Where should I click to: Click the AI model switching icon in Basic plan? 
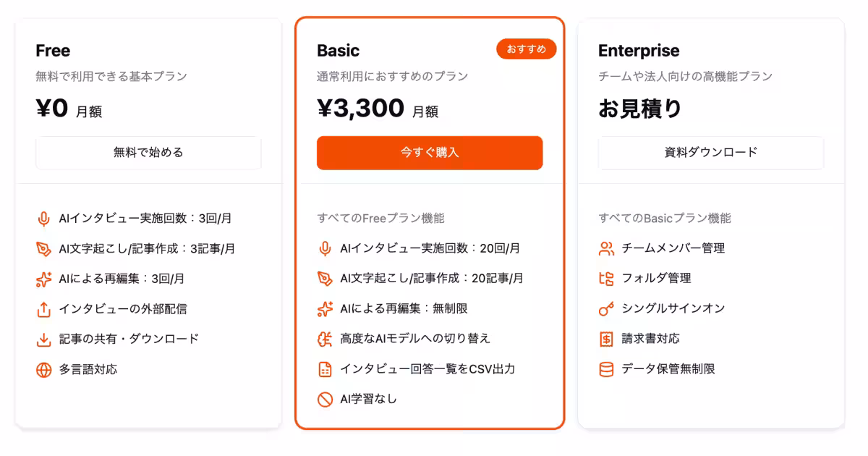tap(324, 338)
